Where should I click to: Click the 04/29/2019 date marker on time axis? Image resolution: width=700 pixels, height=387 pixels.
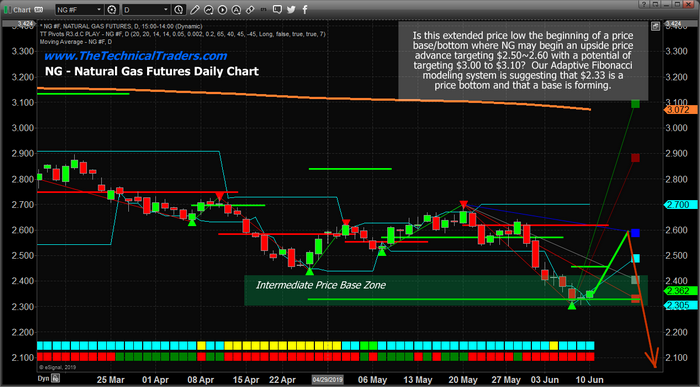pyautogui.click(x=327, y=379)
